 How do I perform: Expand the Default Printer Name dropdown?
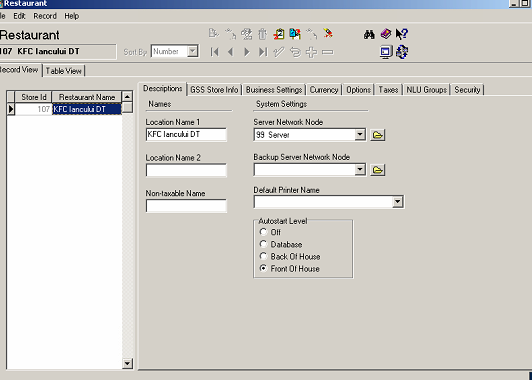coord(397,202)
